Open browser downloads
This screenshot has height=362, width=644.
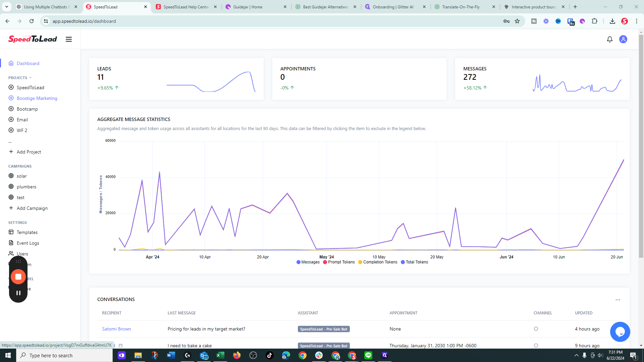[612, 21]
